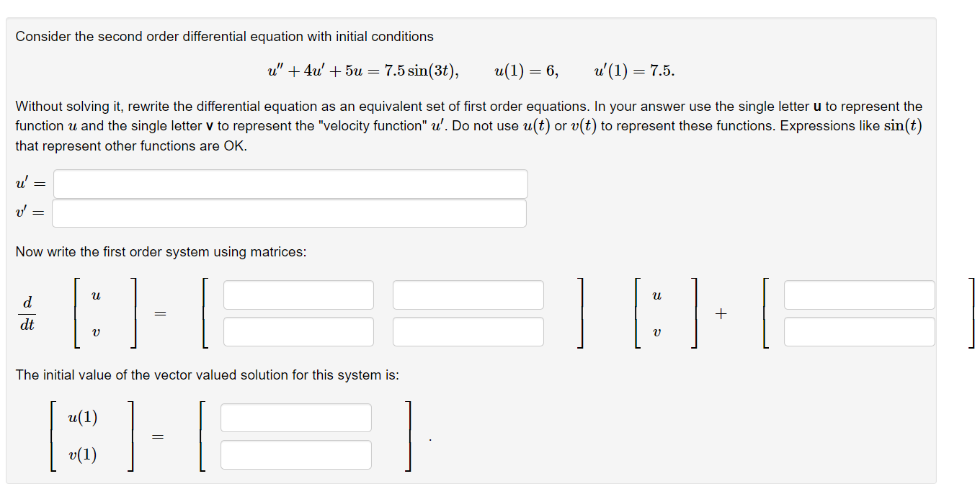The height and width of the screenshot is (502, 980).
Task: Click the u(1) over v(1) vector label
Action: (x=81, y=435)
